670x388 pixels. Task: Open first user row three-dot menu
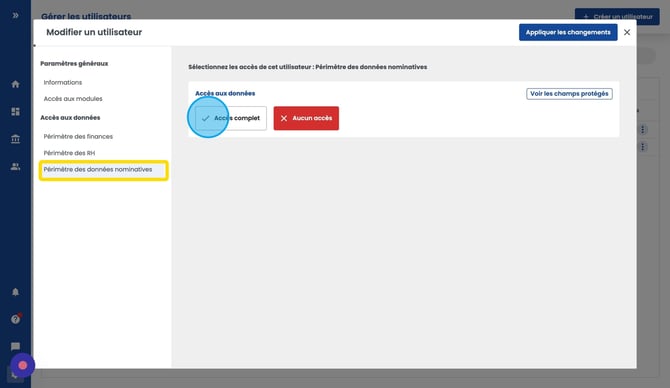(643, 129)
